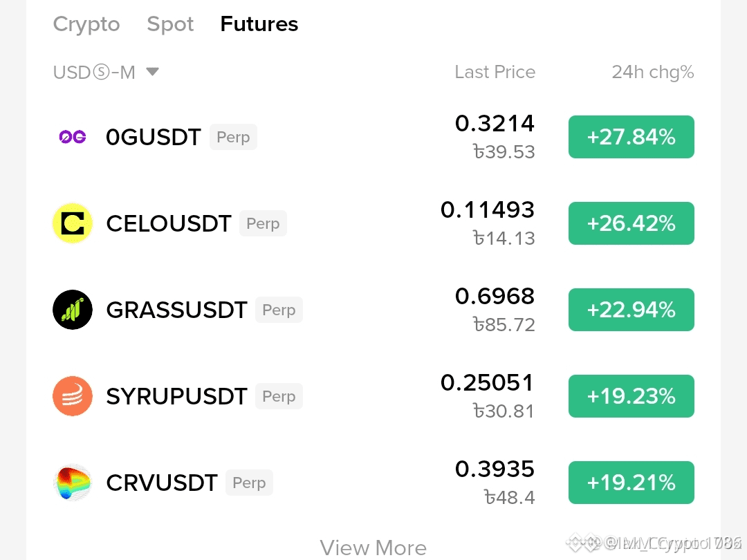Click the green +22.94% badge

tap(631, 310)
